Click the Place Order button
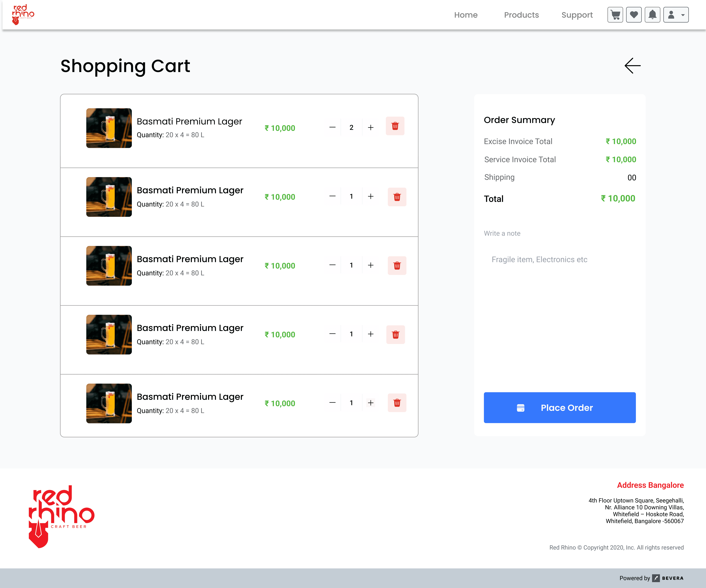Screen dimensions: 706x588 pyautogui.click(x=560, y=408)
